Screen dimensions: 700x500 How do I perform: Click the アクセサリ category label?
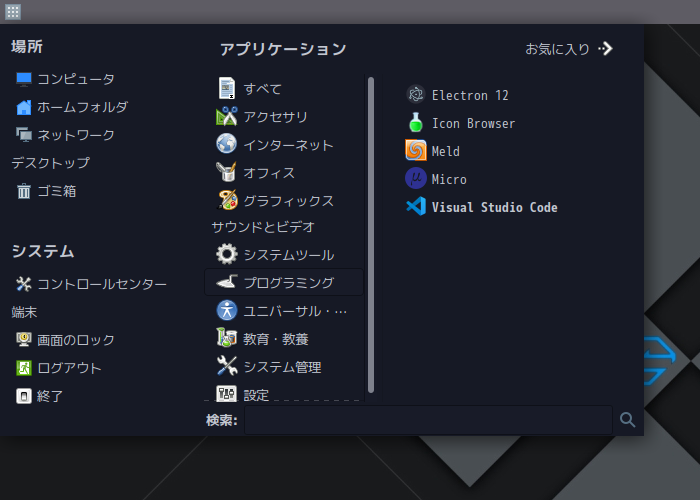click(x=275, y=117)
